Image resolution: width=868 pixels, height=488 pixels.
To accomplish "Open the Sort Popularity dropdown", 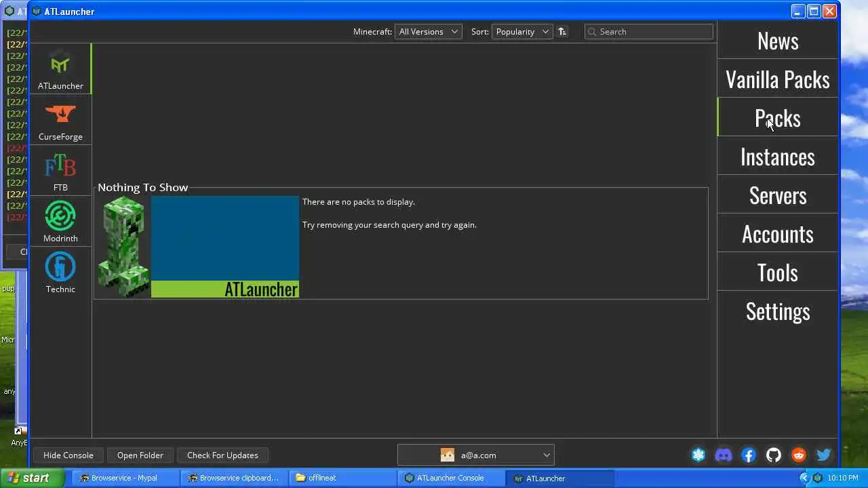I will 522,32.
